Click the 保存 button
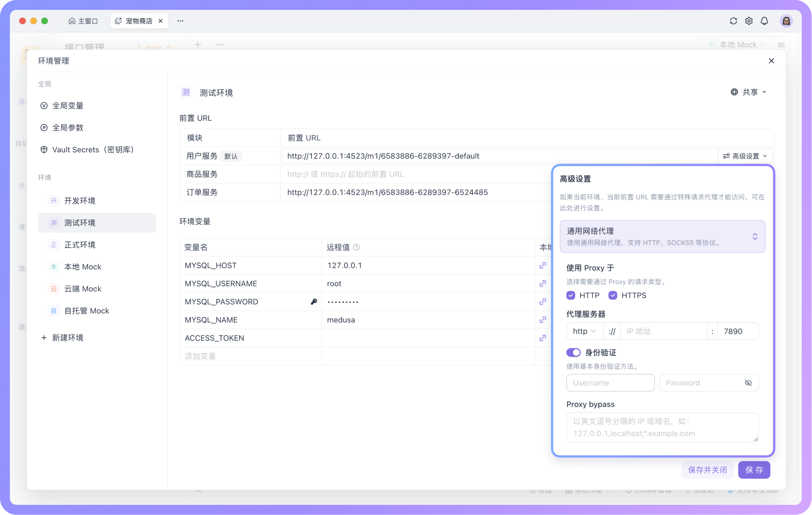Viewport: 812px width, 515px height. [x=754, y=470]
